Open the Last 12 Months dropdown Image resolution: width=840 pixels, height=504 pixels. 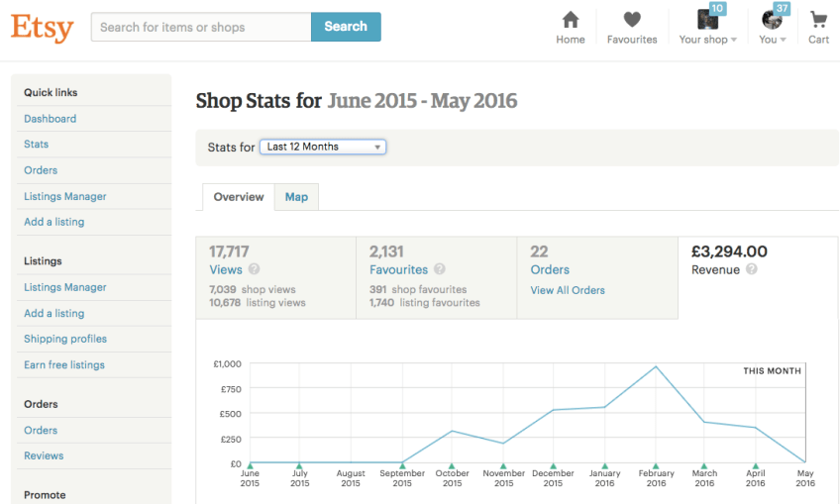[323, 147]
